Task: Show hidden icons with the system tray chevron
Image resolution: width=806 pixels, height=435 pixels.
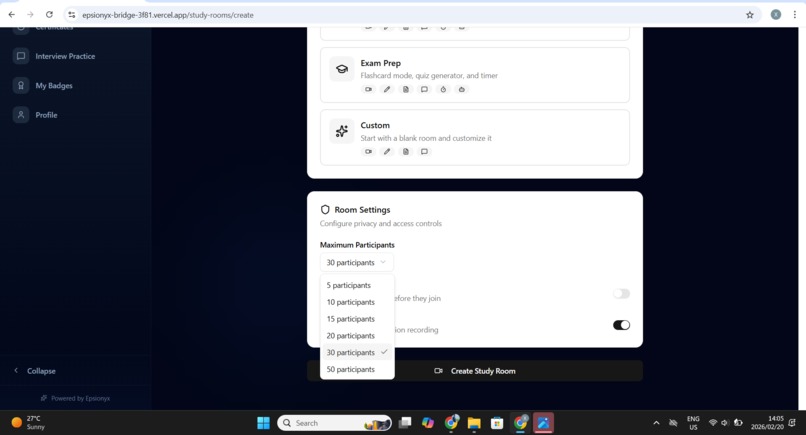Action: click(656, 423)
